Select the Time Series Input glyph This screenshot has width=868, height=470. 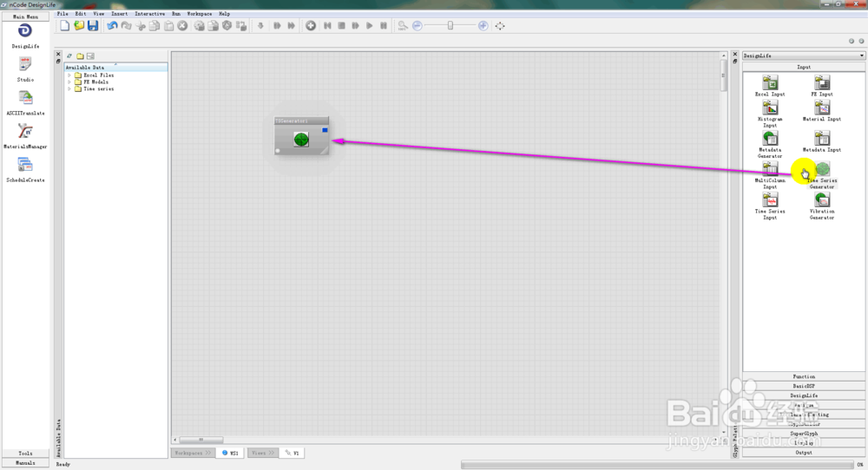coord(770,206)
